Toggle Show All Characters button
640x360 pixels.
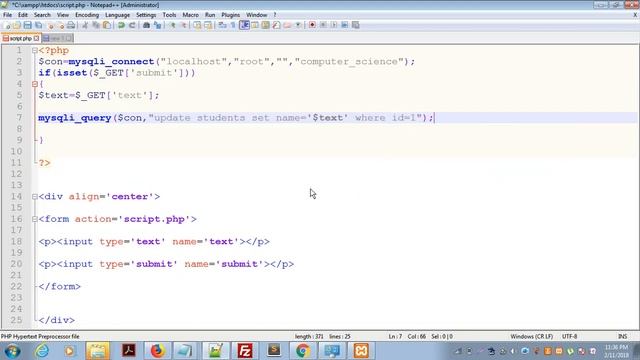tap(233, 25)
